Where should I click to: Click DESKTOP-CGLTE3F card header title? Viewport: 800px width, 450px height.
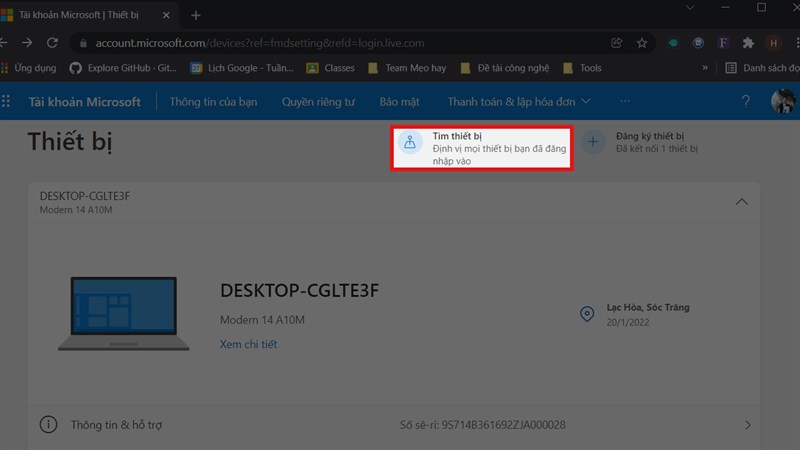[85, 196]
